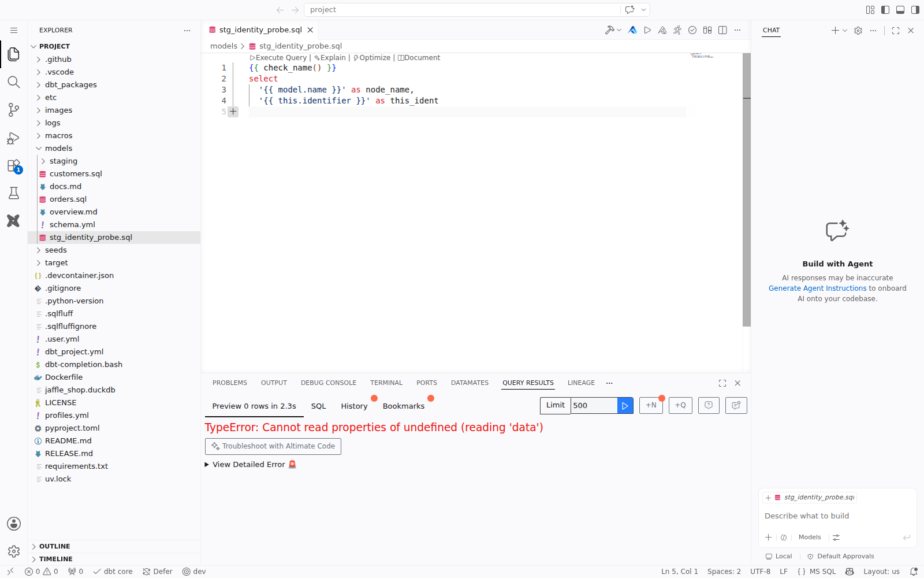
Task: Expand the TIMELINE section
Action: [114, 559]
